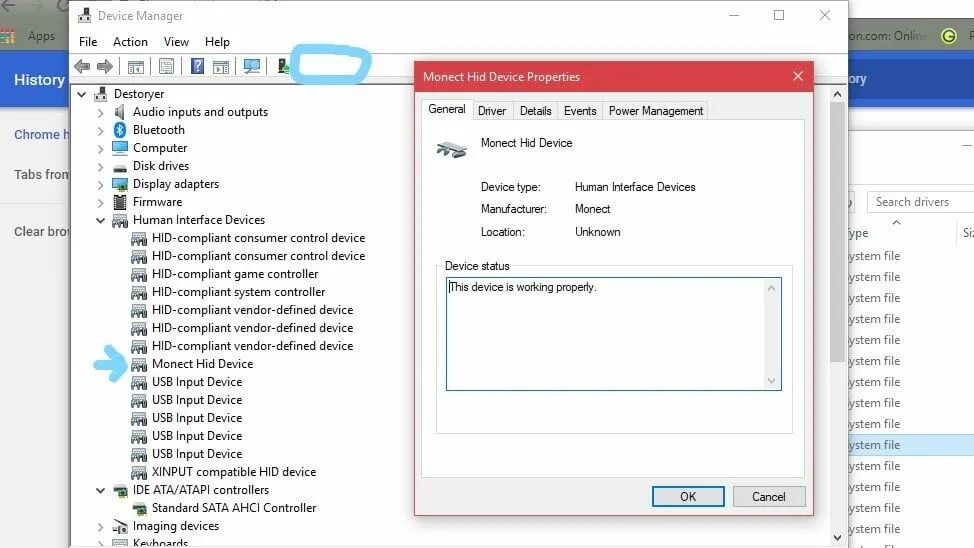This screenshot has height=548, width=974.
Task: Open the File menu
Action: [88, 42]
